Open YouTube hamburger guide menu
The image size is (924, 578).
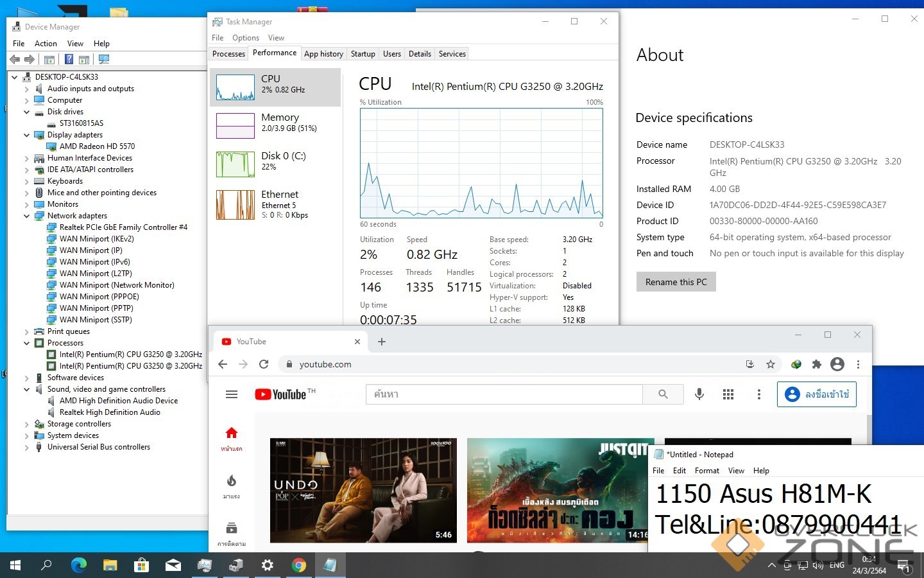pyautogui.click(x=232, y=394)
